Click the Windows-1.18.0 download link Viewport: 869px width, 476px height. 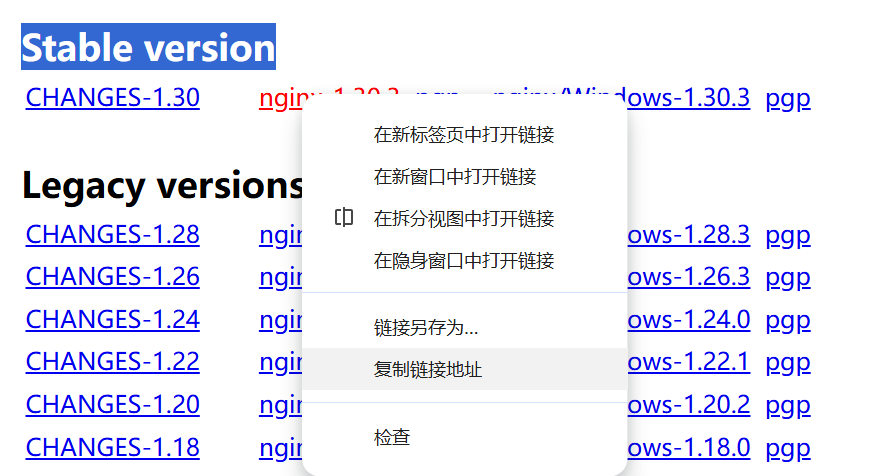click(689, 448)
